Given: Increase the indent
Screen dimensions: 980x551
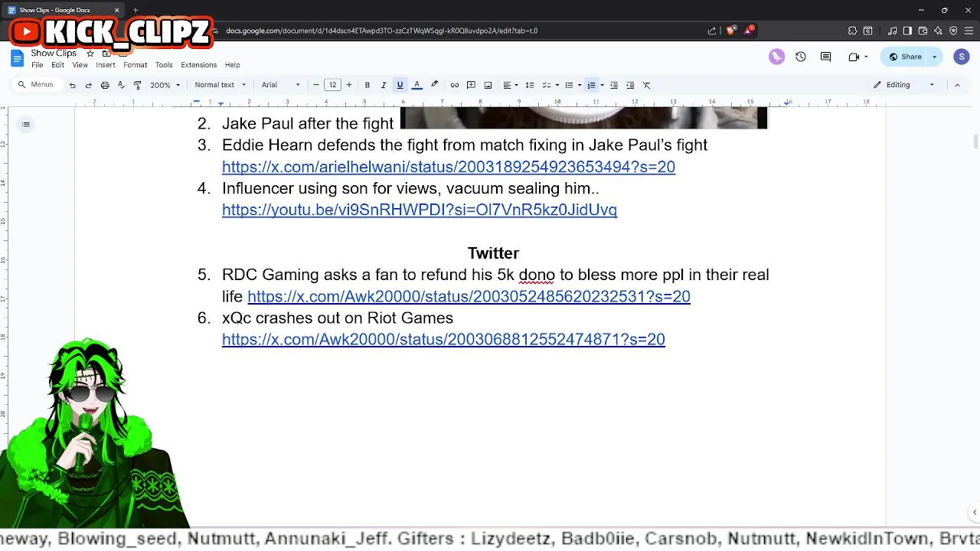Looking at the screenshot, I should [630, 85].
